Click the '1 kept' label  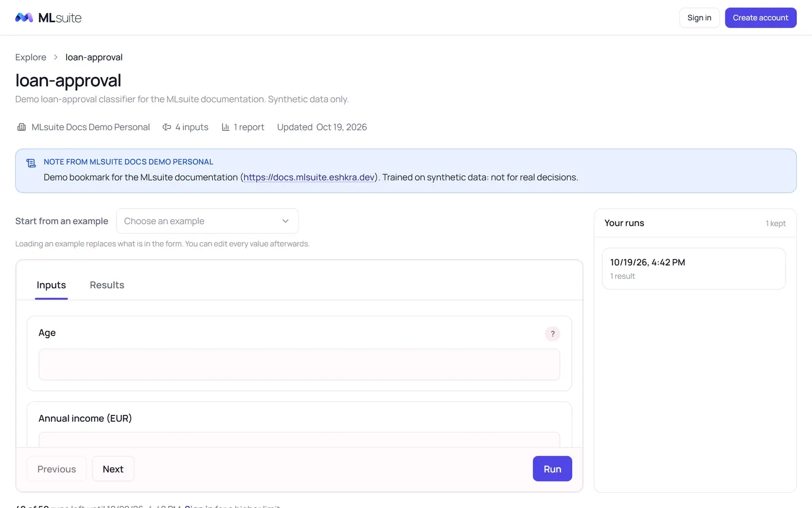tap(776, 223)
